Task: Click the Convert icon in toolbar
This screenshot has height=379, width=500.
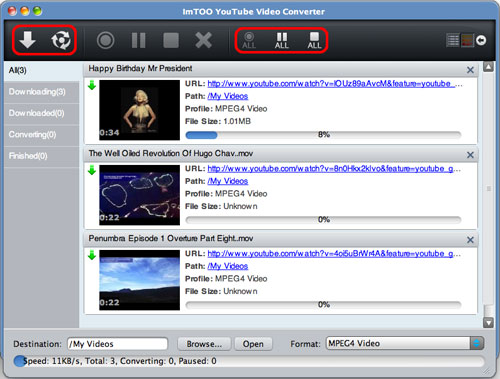Action: coord(61,40)
